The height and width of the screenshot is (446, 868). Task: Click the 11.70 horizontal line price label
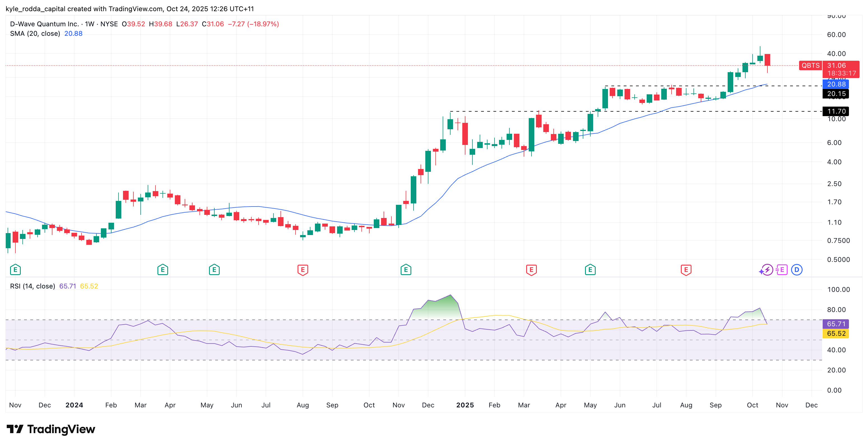point(836,111)
